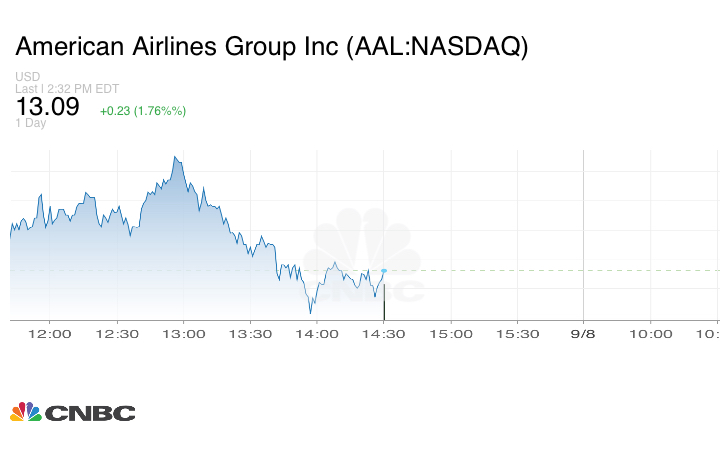This screenshot has height=450, width=720.
Task: Click the 1 Day range label
Action: [31, 123]
